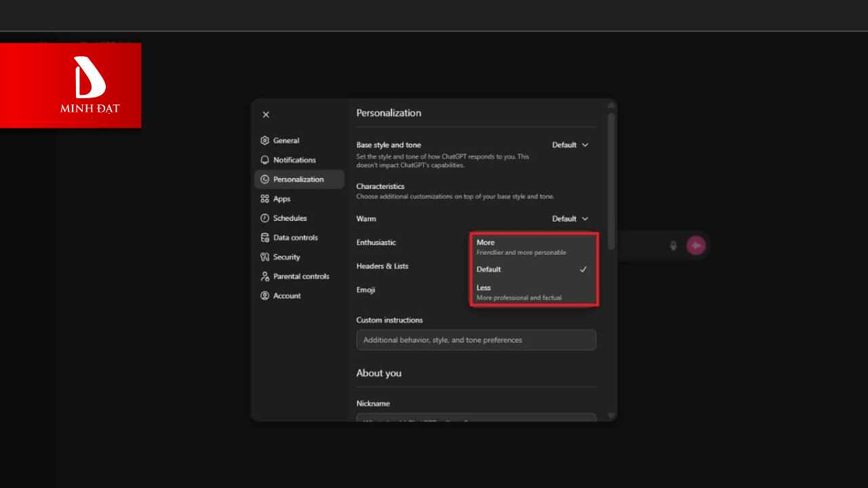Click the Custom instructions text field
Viewport: 868px width, 488px height.
click(476, 340)
